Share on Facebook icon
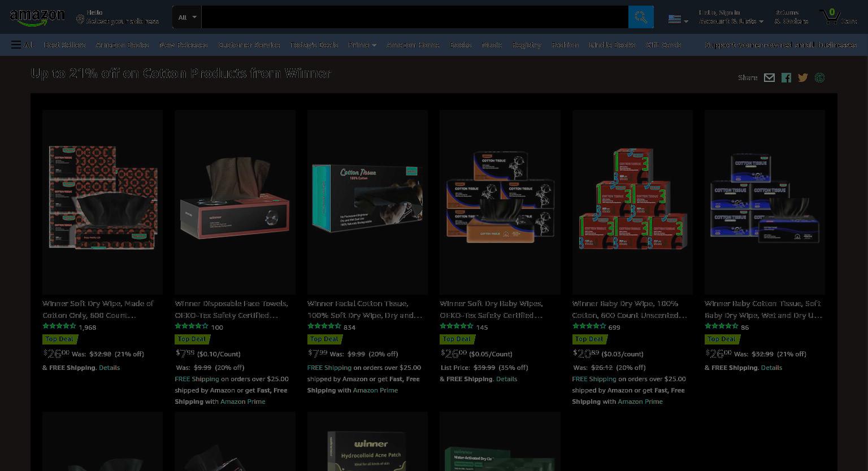This screenshot has height=471, width=868. (x=786, y=78)
